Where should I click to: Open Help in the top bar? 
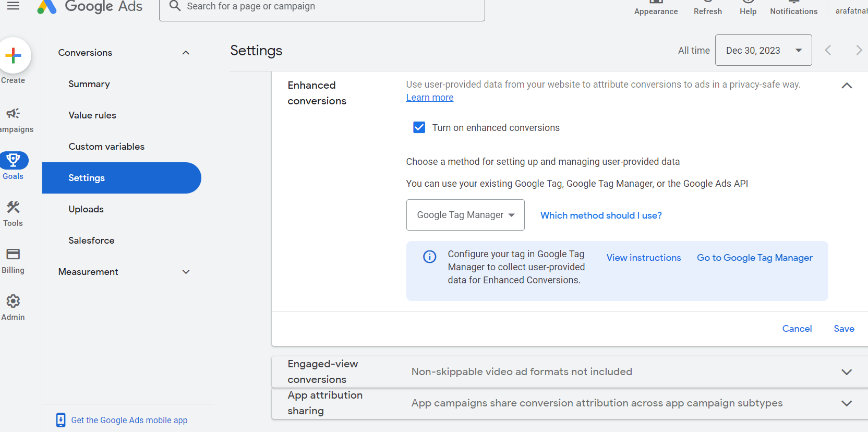(748, 8)
